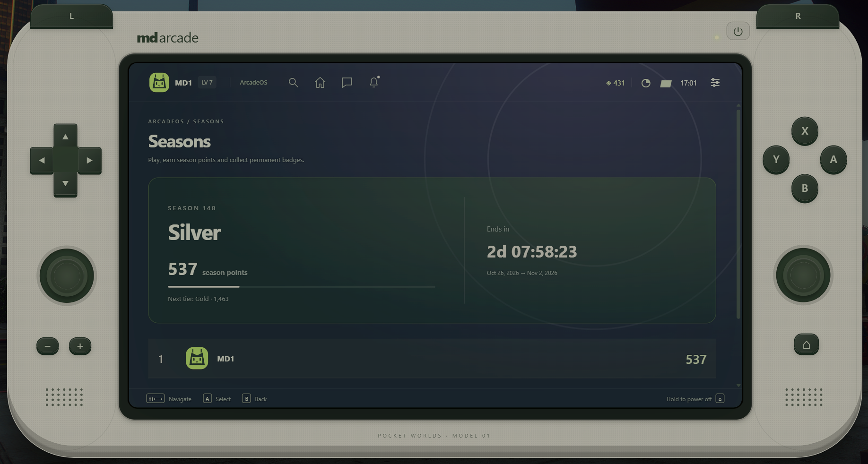Viewport: 868px width, 464px height.
Task: Open the chat messages icon
Action: pyautogui.click(x=347, y=83)
